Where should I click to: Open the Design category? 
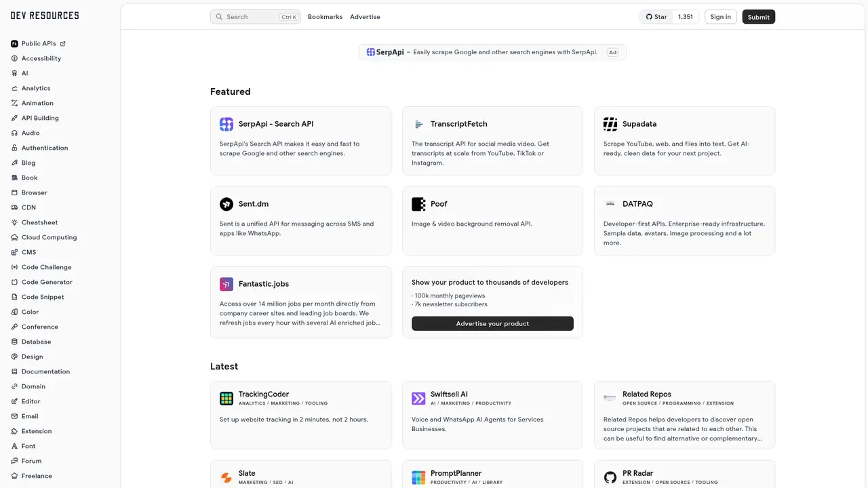point(27,357)
